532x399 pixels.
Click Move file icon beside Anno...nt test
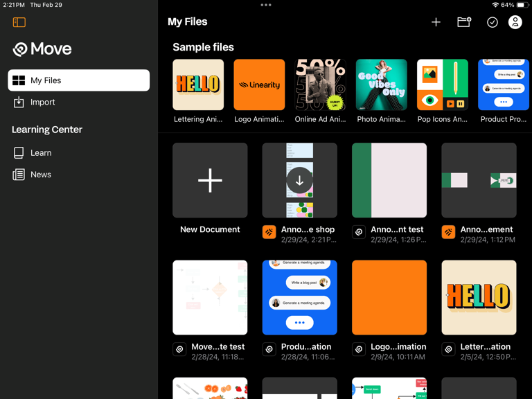click(x=359, y=233)
